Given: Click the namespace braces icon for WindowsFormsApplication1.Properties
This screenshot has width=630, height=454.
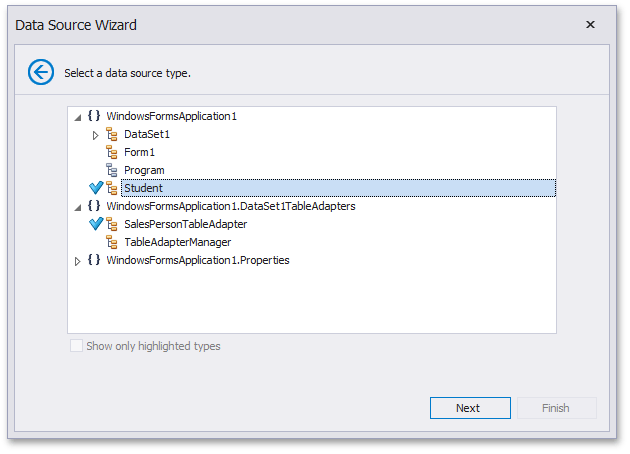Looking at the screenshot, I should [x=94, y=260].
